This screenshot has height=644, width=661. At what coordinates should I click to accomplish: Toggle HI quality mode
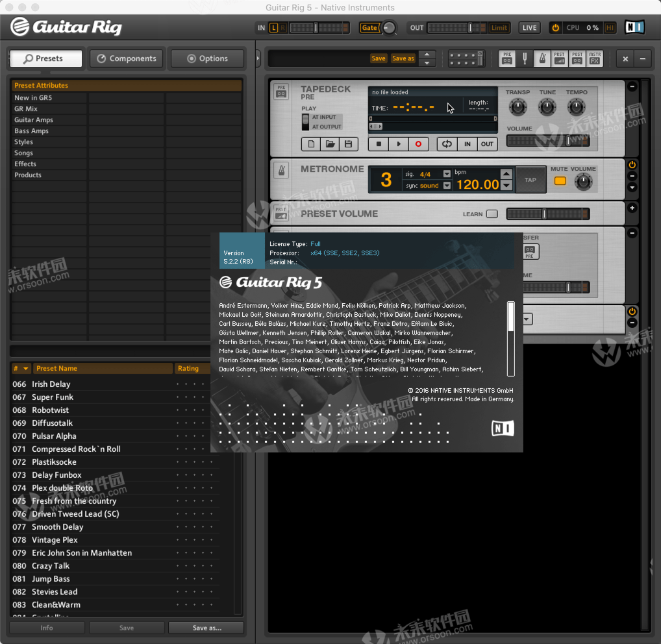pos(610,28)
